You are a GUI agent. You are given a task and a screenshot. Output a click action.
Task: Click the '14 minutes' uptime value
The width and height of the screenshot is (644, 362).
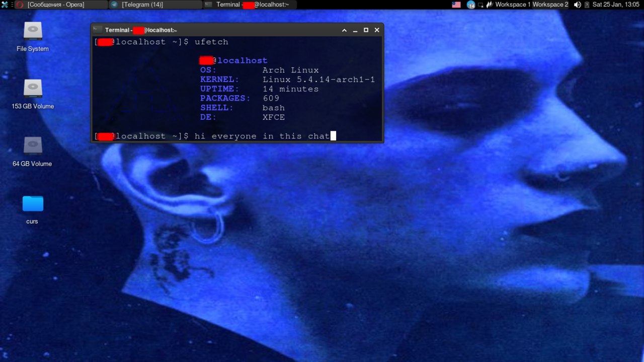(290, 89)
